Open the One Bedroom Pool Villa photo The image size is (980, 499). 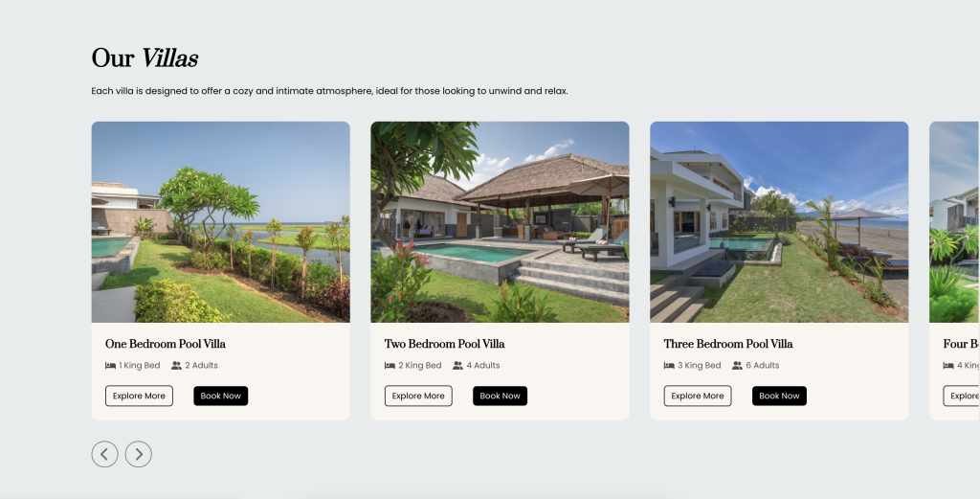pos(221,222)
